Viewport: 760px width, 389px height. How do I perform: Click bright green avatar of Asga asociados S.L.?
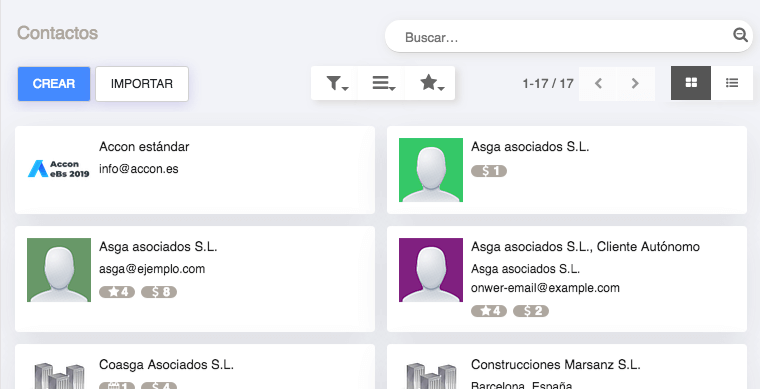431,170
